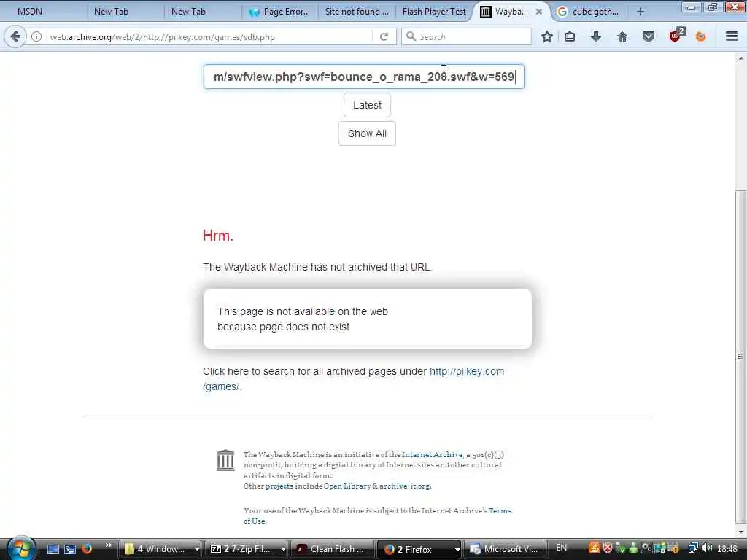
Task: Open site information icon in address bar
Action: click(x=36, y=36)
